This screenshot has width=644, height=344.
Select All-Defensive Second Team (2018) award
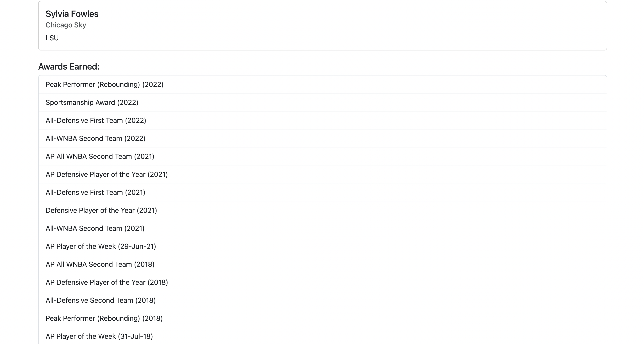click(x=101, y=300)
